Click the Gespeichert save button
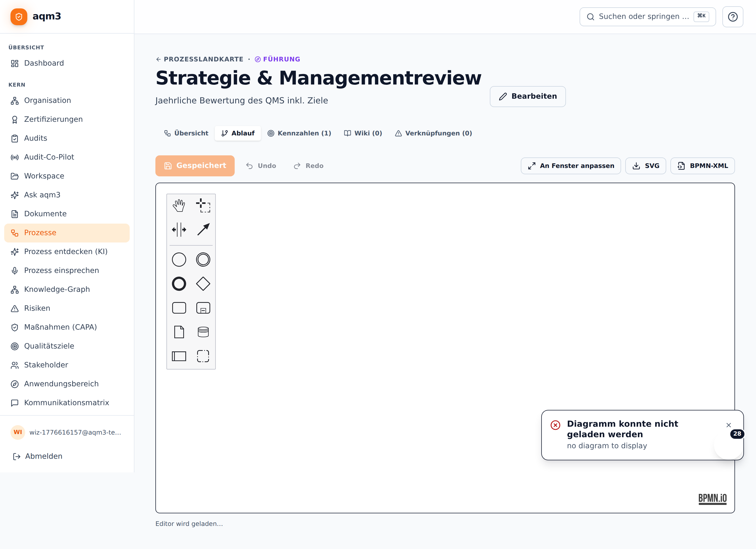This screenshot has width=756, height=549. [x=195, y=166]
